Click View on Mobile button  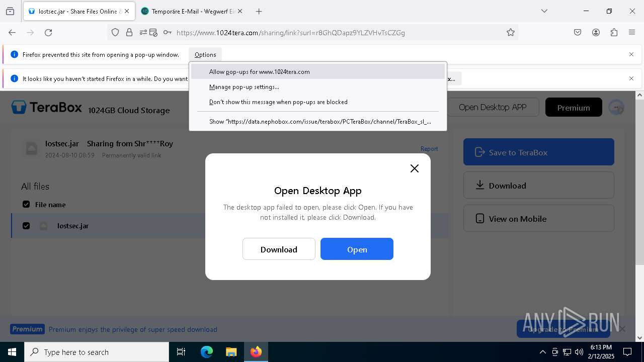click(539, 218)
